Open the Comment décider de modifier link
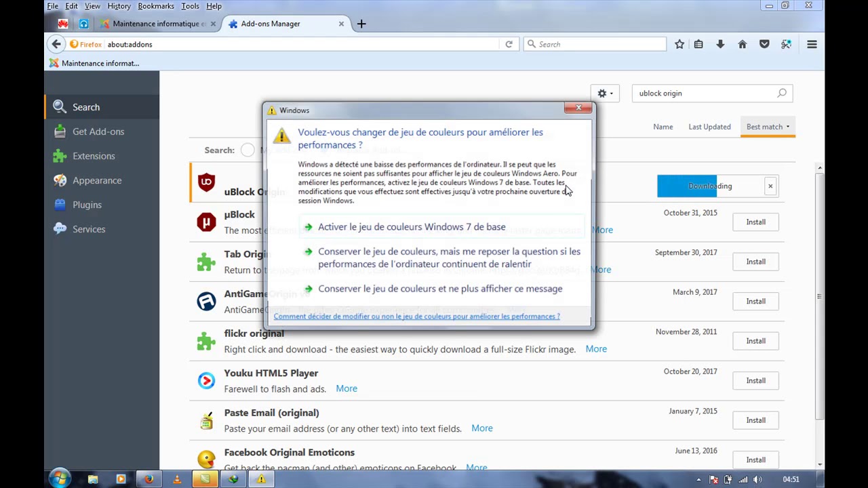The width and height of the screenshot is (868, 488). [x=416, y=317]
